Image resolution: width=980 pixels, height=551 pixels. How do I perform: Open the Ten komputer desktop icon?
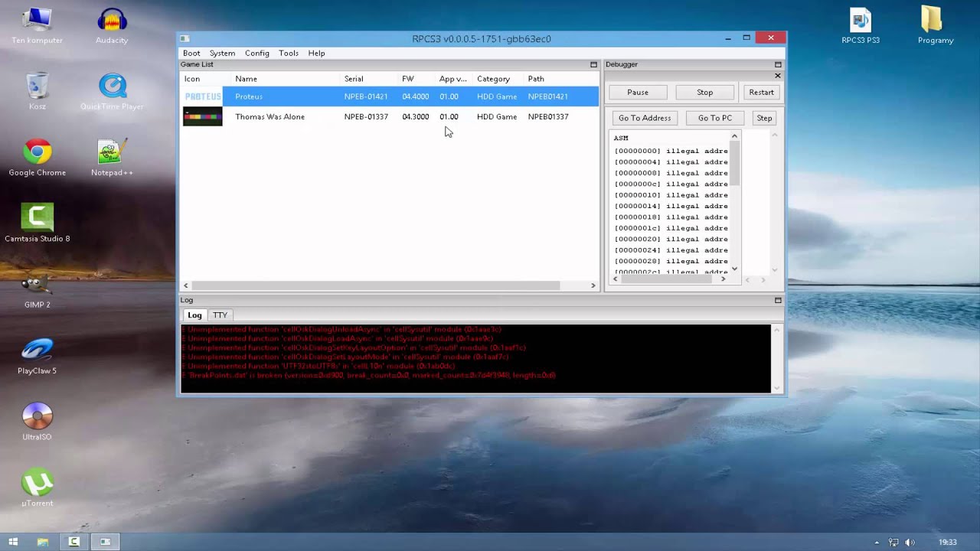click(37, 25)
